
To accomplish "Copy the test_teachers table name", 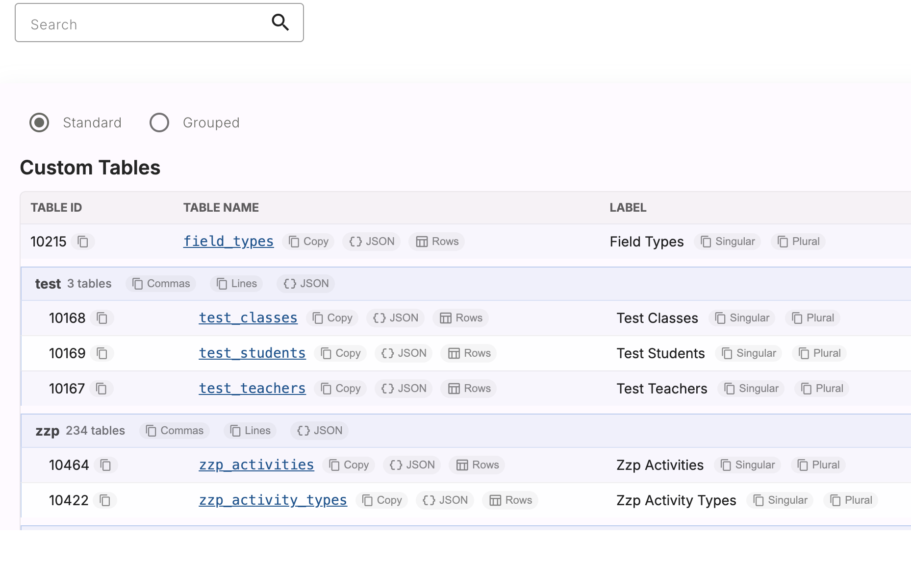I will tap(340, 389).
